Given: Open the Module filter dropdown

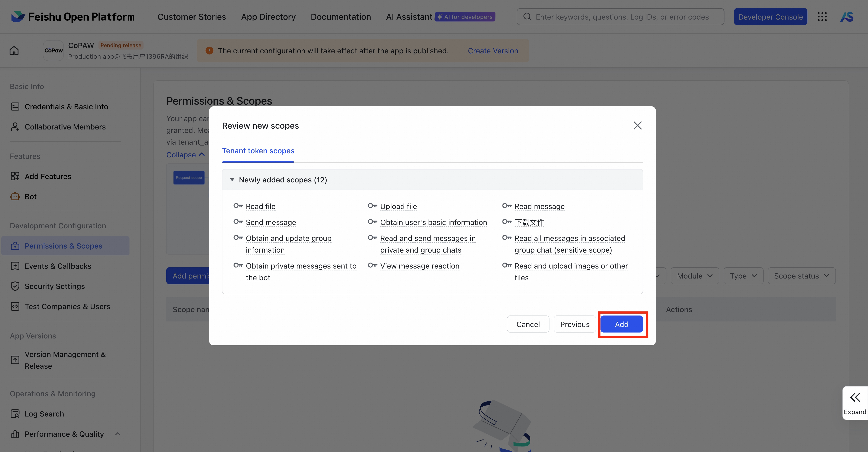Looking at the screenshot, I should coord(694,276).
